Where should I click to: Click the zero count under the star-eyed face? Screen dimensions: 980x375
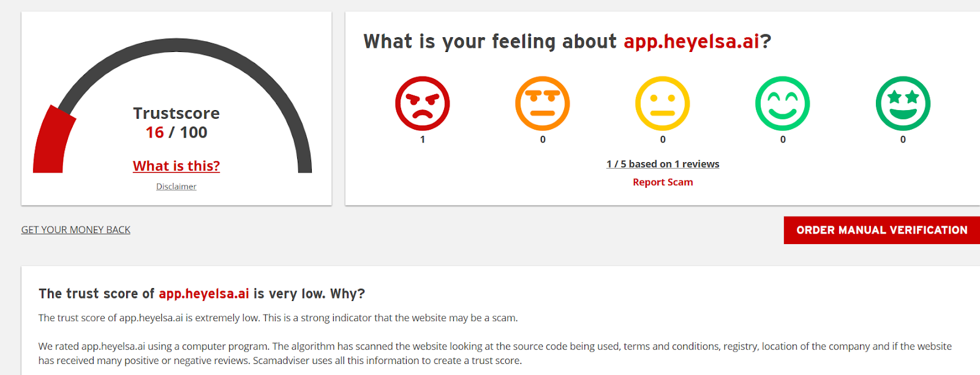903,139
